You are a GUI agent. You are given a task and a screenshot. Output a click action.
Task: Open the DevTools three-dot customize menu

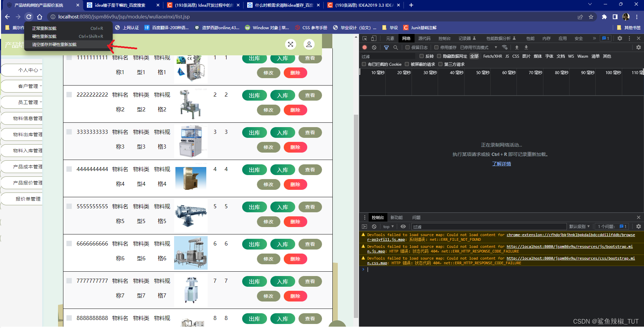pos(629,39)
